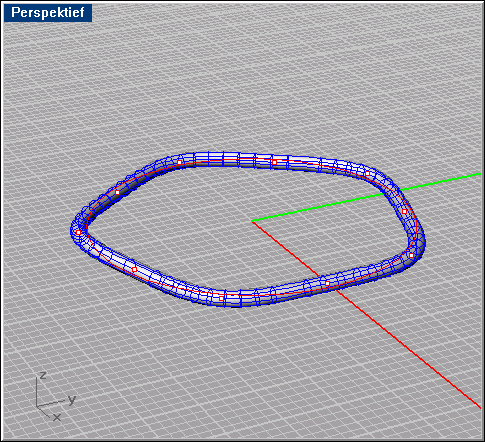Select the lowest control point on the loop
Viewport: 485px width, 442px height.
tap(222, 298)
